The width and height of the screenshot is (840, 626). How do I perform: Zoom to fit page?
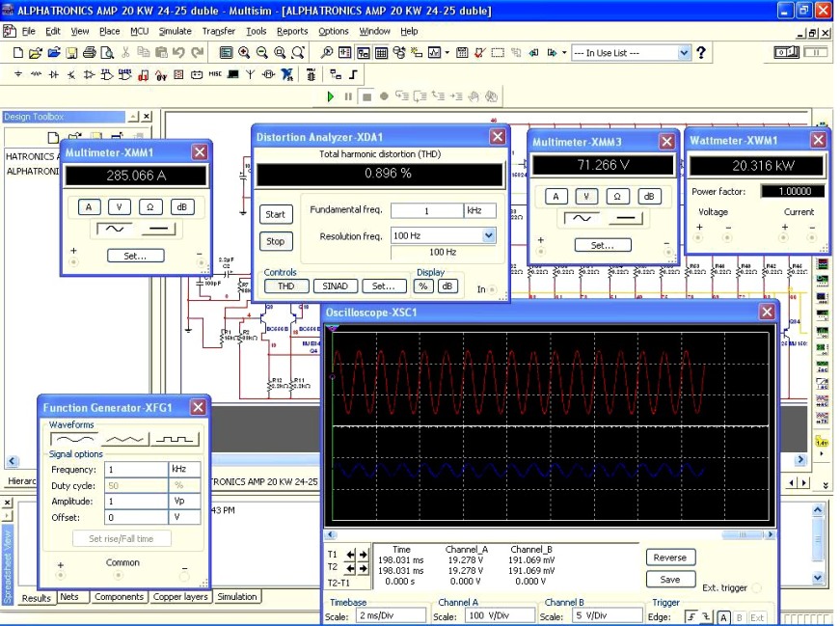297,52
